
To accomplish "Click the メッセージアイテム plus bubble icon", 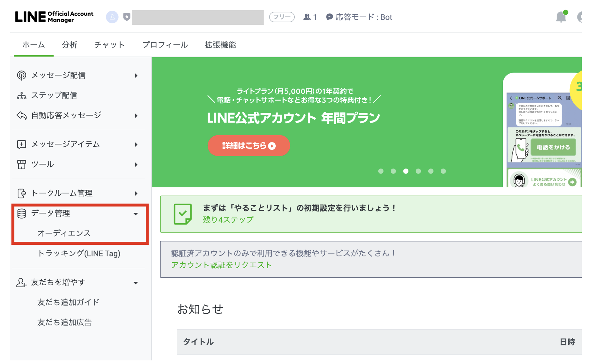I will click(22, 144).
